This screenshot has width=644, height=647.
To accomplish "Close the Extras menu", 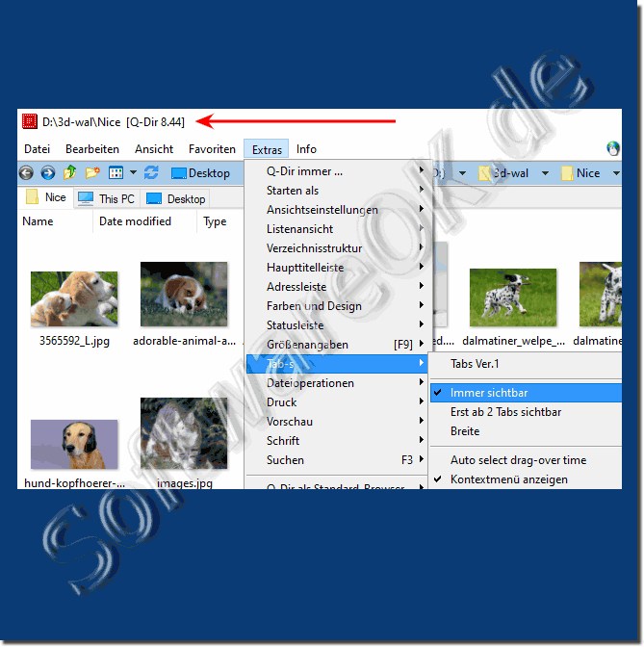I will (x=267, y=149).
